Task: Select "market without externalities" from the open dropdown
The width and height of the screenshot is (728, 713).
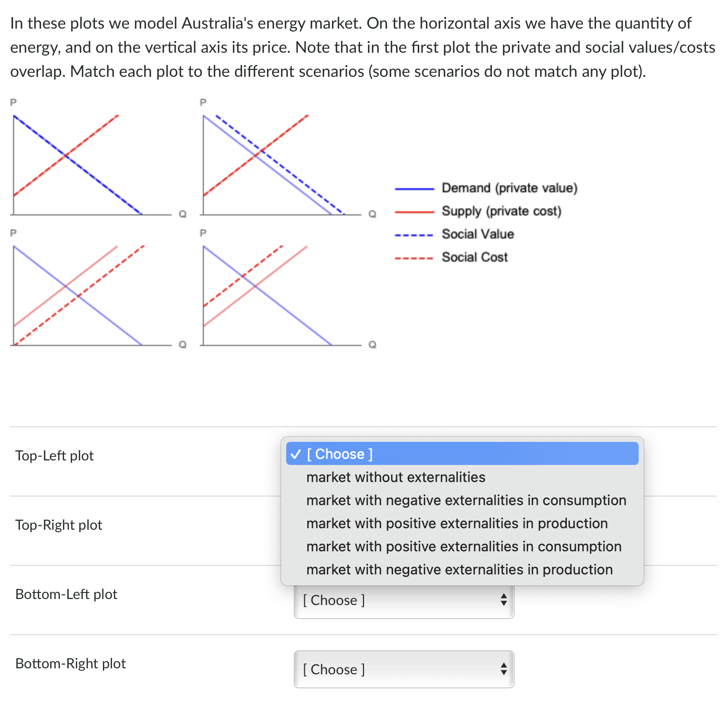Action: pyautogui.click(x=396, y=477)
